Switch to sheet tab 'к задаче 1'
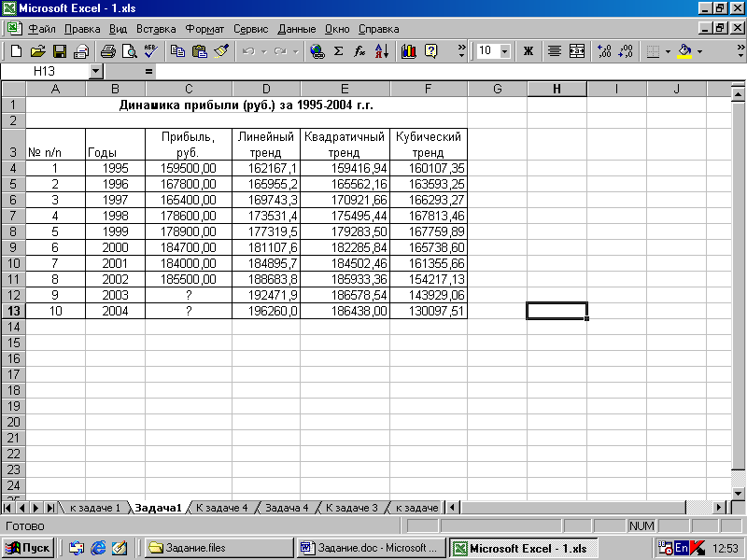This screenshot has width=747, height=560. pos(95,508)
